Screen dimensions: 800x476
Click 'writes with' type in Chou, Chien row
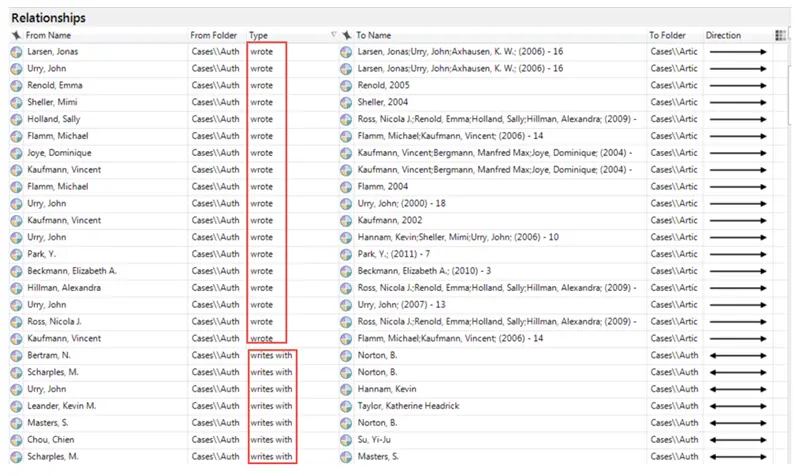point(271,439)
